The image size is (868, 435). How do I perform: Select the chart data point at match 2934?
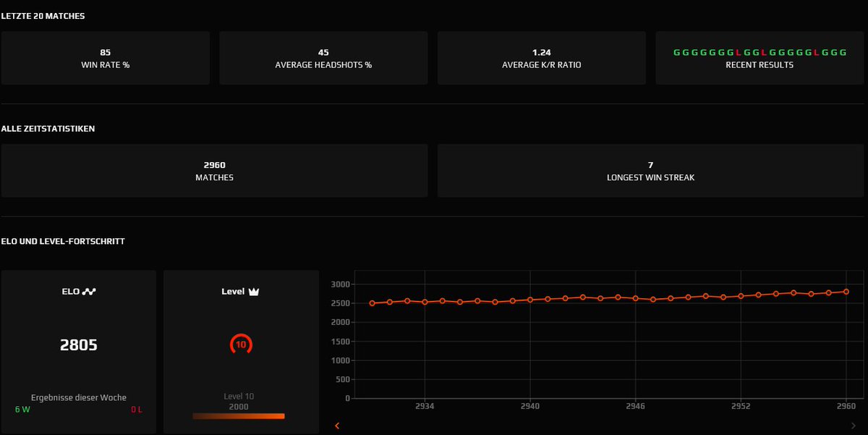click(425, 302)
